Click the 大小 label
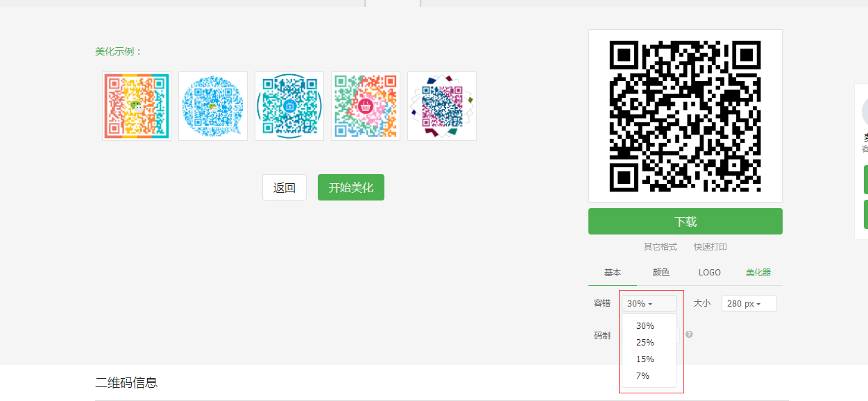 [701, 303]
